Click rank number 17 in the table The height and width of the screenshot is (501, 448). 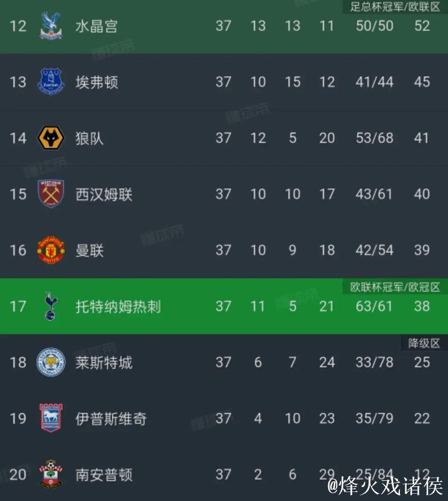(x=17, y=307)
